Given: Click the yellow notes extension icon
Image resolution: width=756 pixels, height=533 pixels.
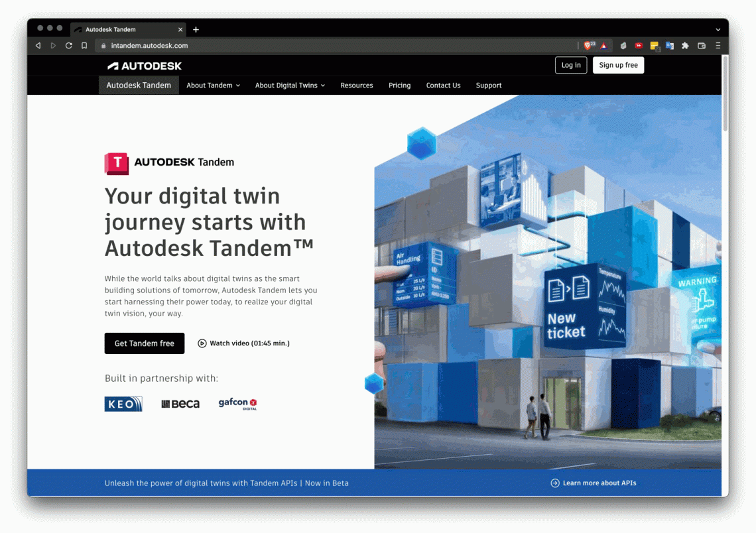Looking at the screenshot, I should 654,45.
